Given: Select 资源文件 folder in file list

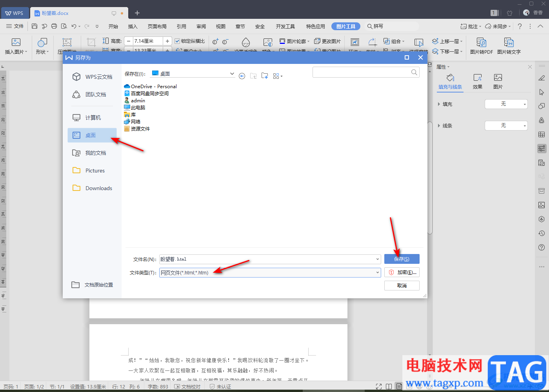Looking at the screenshot, I should [137, 129].
